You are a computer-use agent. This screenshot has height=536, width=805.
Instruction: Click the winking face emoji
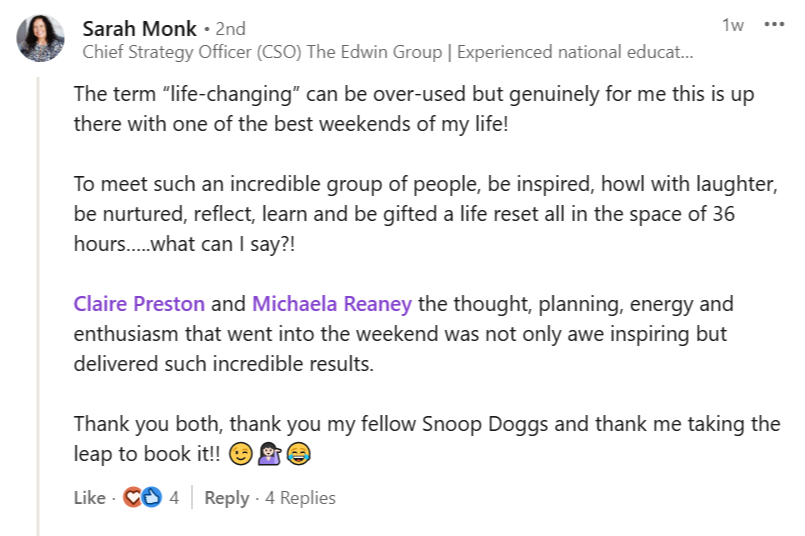coord(241,455)
